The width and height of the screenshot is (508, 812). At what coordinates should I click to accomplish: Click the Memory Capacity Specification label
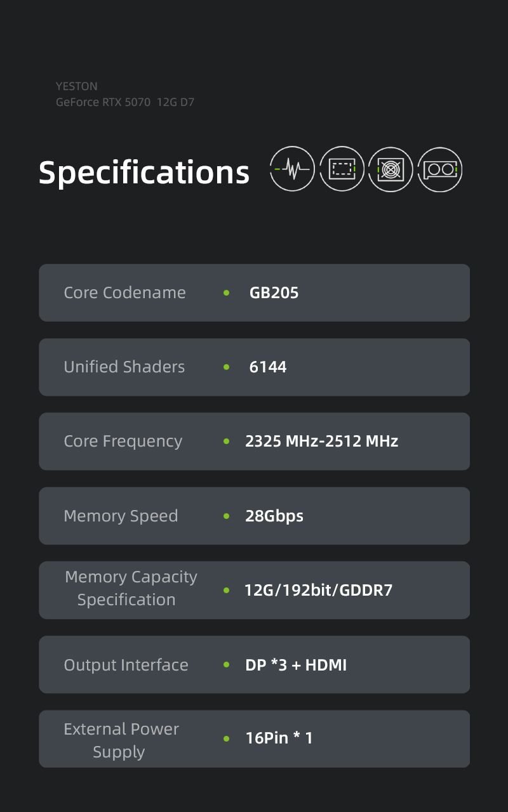pyautogui.click(x=130, y=589)
